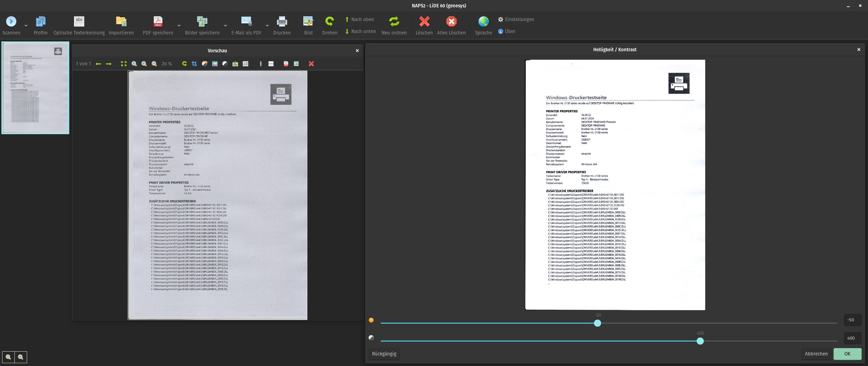868x366 pixels.
Task: Open Optische Texterkennung settings
Action: pyautogui.click(x=79, y=25)
